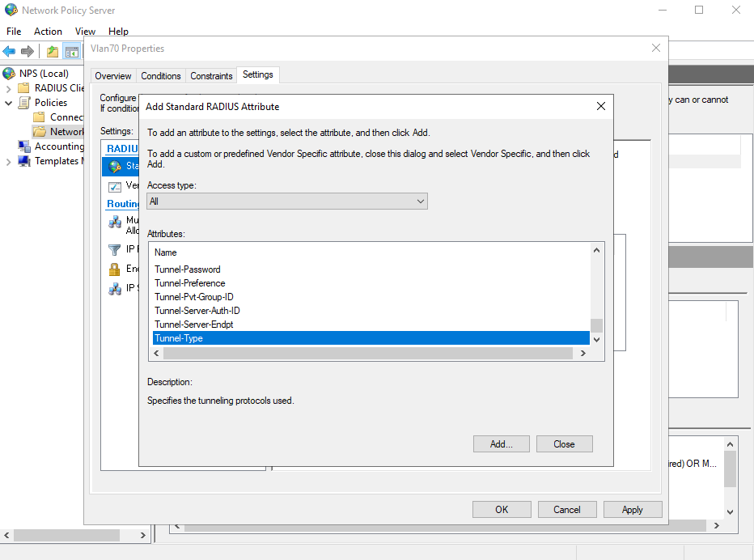The height and width of the screenshot is (560, 754).
Task: Click the Connection Request Policies folder icon
Action: tap(40, 117)
